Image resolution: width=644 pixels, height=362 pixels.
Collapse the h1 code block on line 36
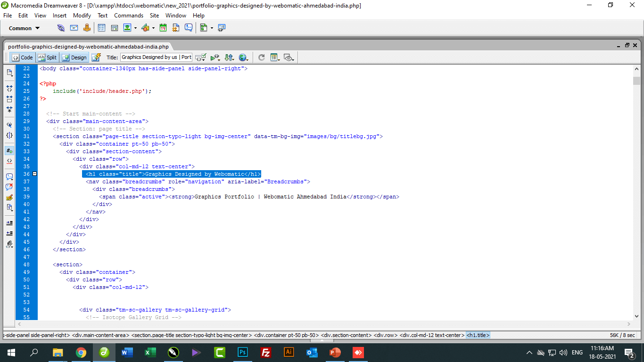(x=34, y=174)
